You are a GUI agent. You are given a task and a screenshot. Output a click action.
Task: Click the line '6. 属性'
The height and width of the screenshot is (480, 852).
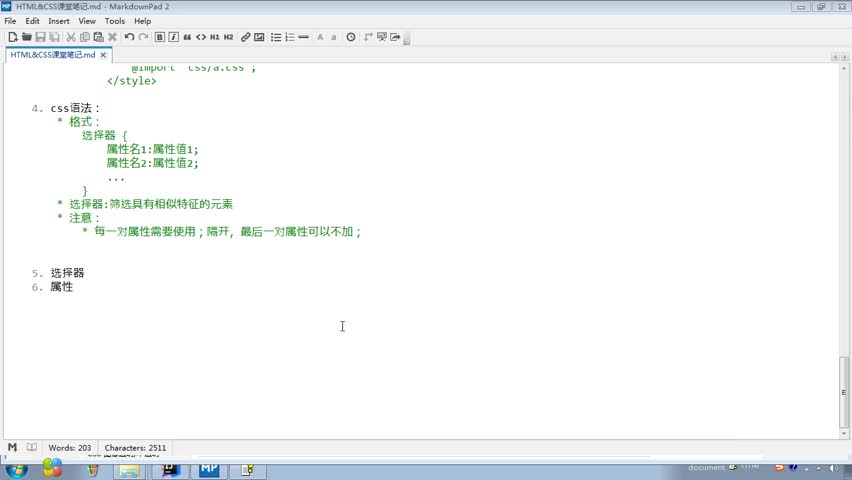[x=52, y=287]
